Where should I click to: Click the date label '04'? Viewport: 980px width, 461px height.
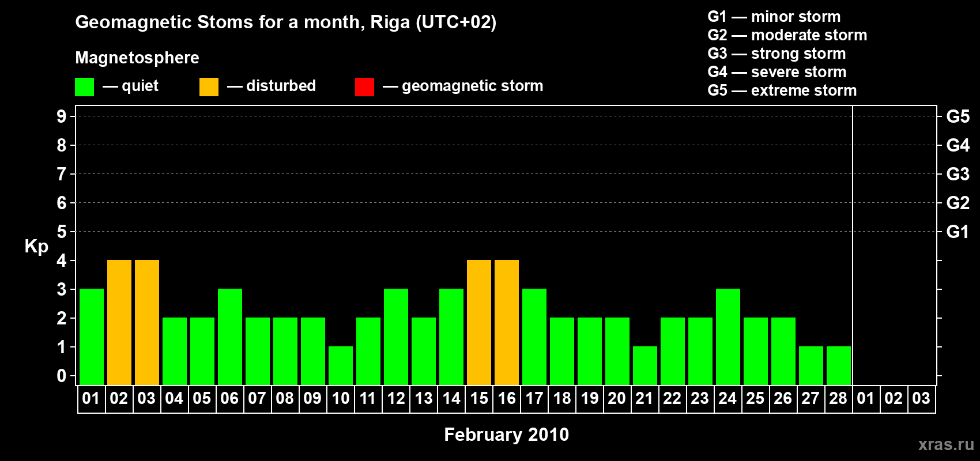pyautogui.click(x=174, y=398)
